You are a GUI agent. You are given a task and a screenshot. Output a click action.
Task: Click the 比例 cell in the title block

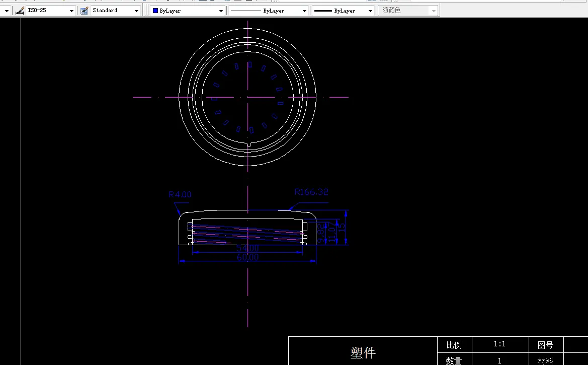(x=454, y=345)
